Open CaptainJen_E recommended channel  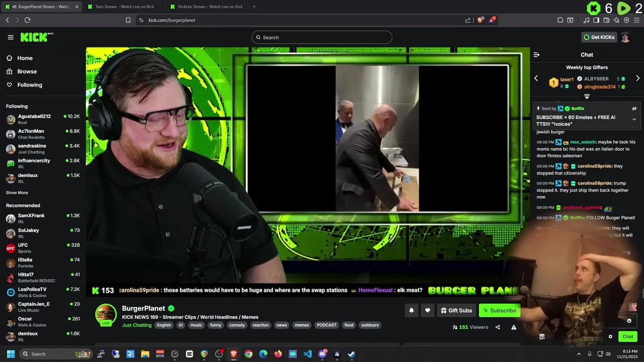tap(43, 307)
